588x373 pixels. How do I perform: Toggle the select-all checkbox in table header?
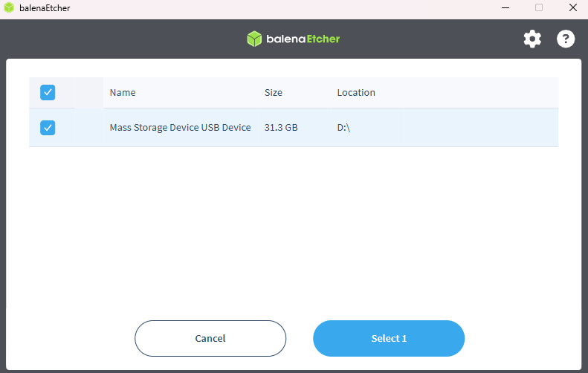point(48,93)
